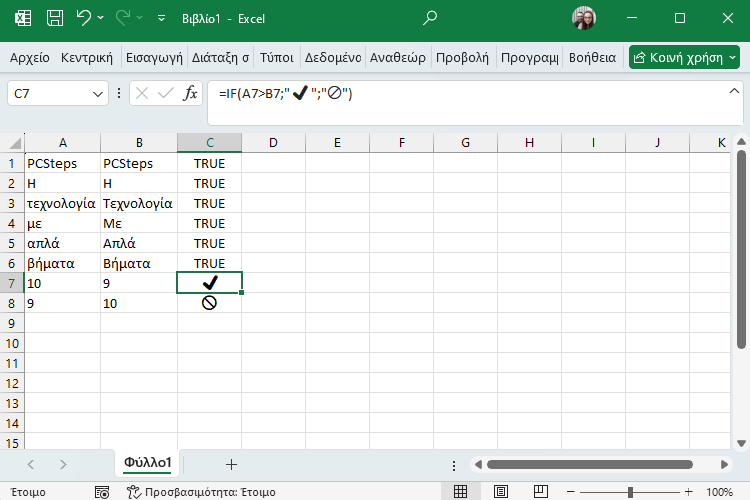Select cell A7 containing 10
The height and width of the screenshot is (500, 750).
(63, 283)
